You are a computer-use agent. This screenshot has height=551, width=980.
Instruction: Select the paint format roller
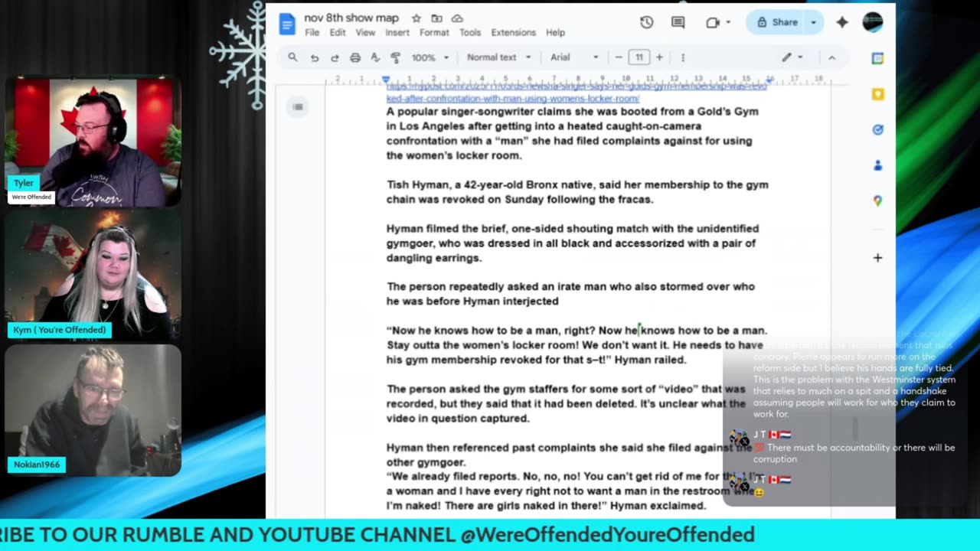point(396,57)
